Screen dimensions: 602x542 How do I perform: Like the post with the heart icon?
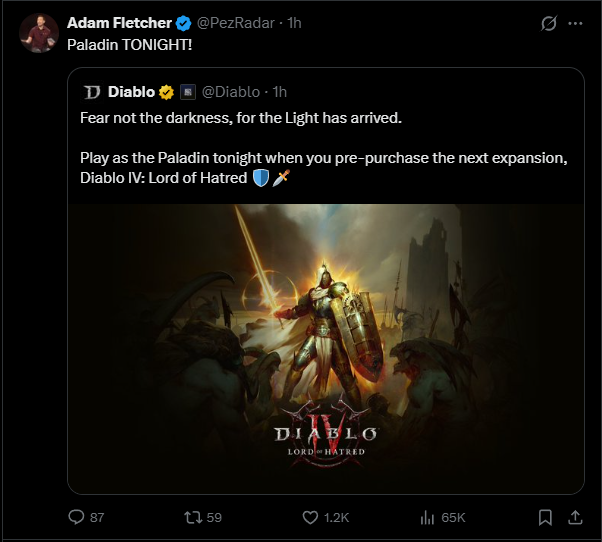pyautogui.click(x=311, y=517)
